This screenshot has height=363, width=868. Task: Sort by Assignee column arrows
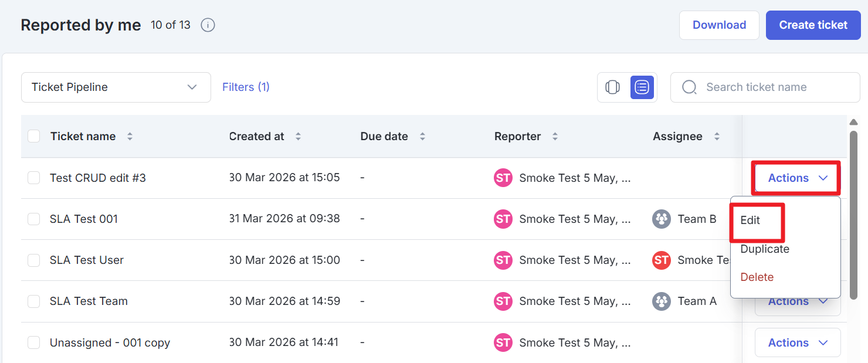tap(717, 136)
